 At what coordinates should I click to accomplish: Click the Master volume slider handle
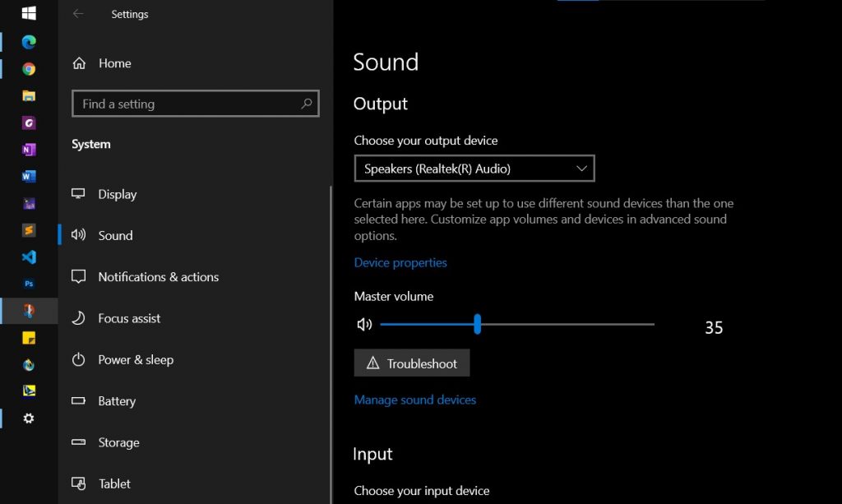pyautogui.click(x=478, y=324)
